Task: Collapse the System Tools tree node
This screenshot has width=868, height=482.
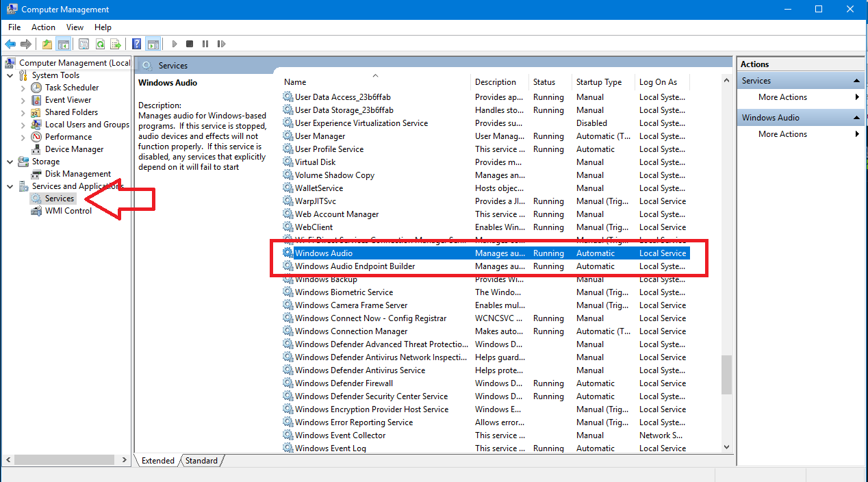Action: pos(10,75)
